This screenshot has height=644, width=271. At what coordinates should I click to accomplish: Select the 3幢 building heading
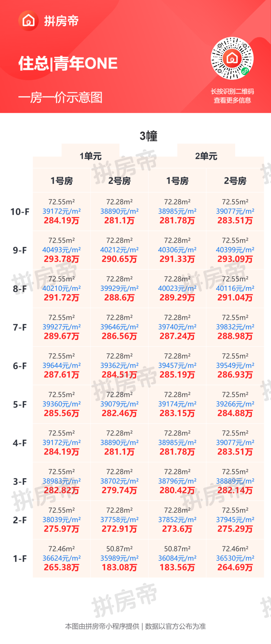point(148,136)
